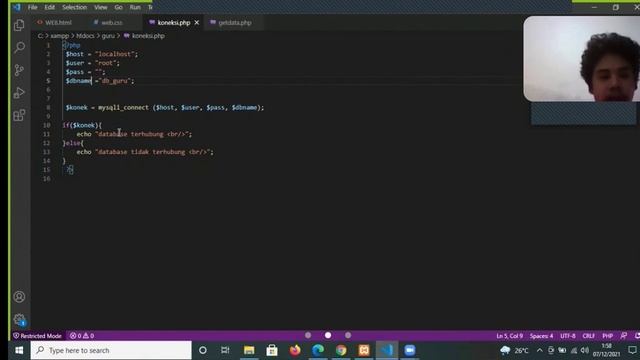The height and width of the screenshot is (360, 640).
Task: Open Firefox from the taskbar
Action: point(295,350)
